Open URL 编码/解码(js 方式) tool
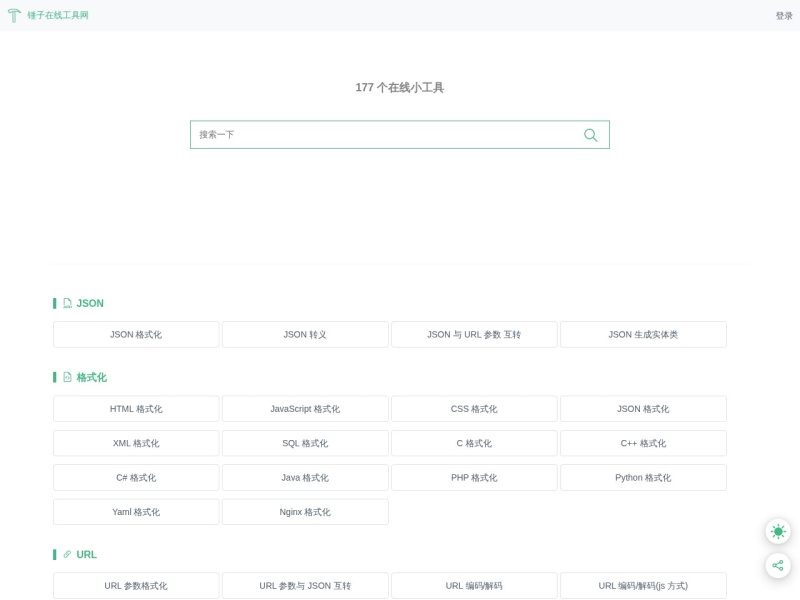Screen dimensions: 800x600 [643, 586]
